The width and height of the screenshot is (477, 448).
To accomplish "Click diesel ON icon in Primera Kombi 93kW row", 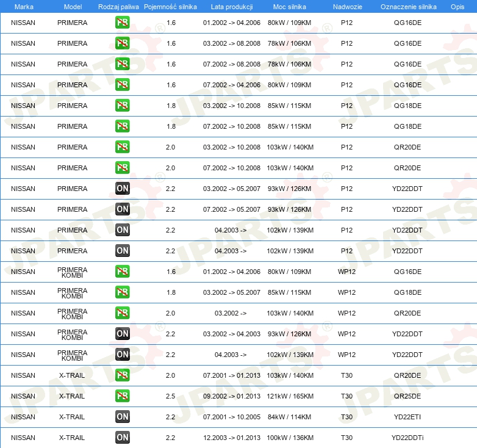I will click(x=122, y=334).
